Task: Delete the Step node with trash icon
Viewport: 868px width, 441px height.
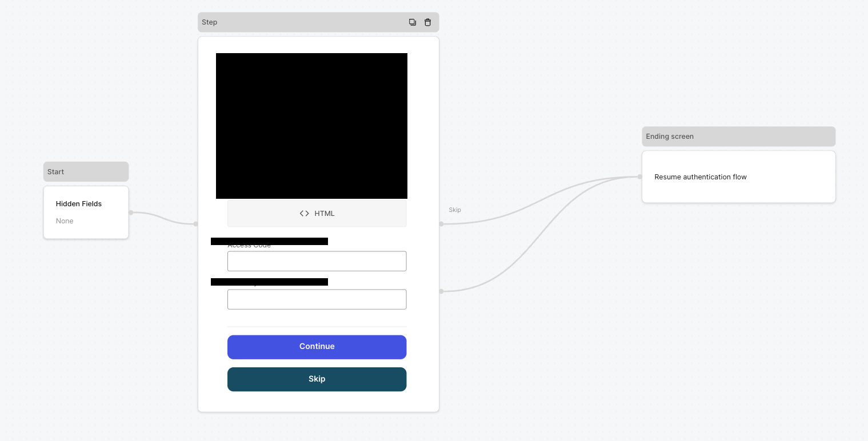Action: (x=427, y=22)
